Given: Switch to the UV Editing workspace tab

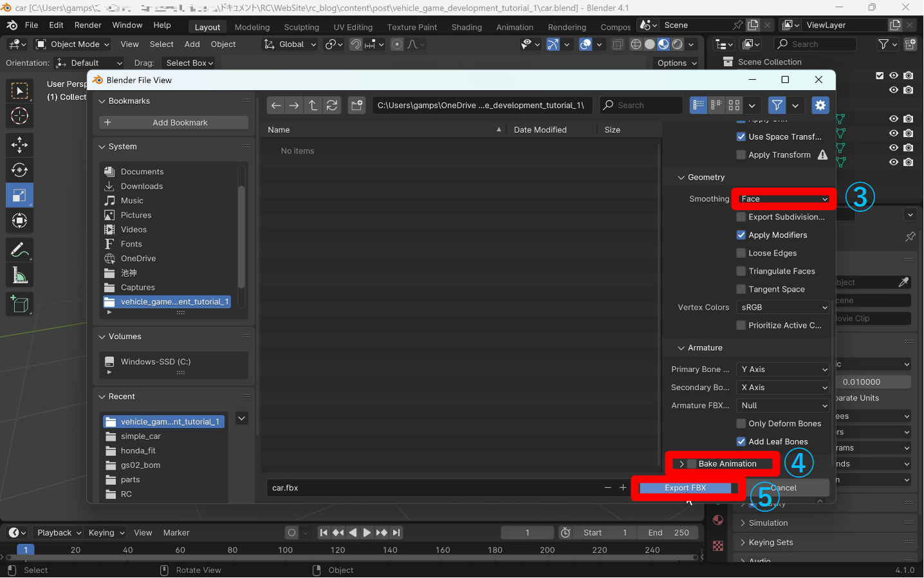Looking at the screenshot, I should [353, 27].
